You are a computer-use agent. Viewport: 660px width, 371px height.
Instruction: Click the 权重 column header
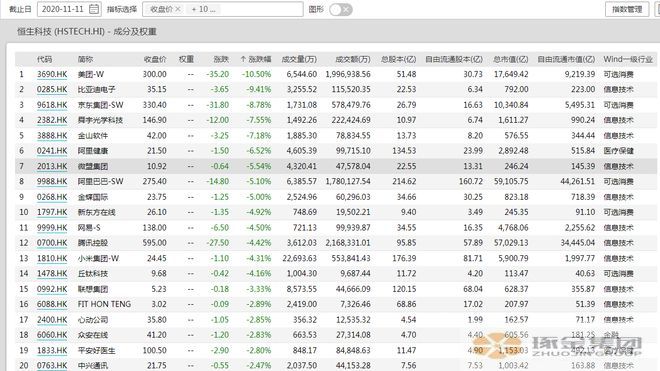pos(186,59)
